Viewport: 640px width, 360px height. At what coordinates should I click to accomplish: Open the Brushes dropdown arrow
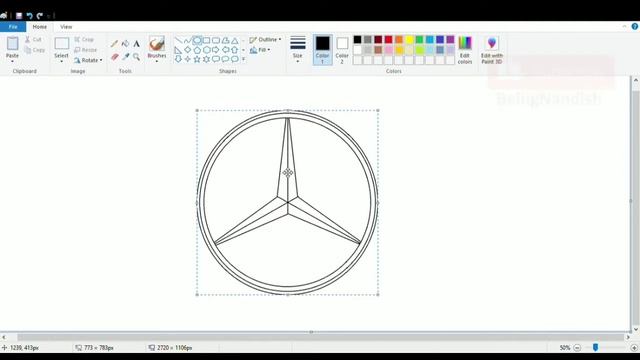click(x=157, y=62)
